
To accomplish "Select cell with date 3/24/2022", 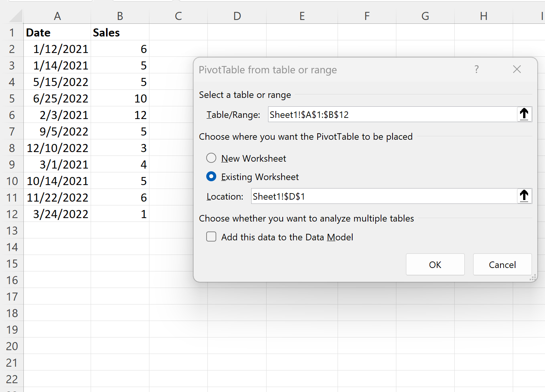I will [57, 214].
